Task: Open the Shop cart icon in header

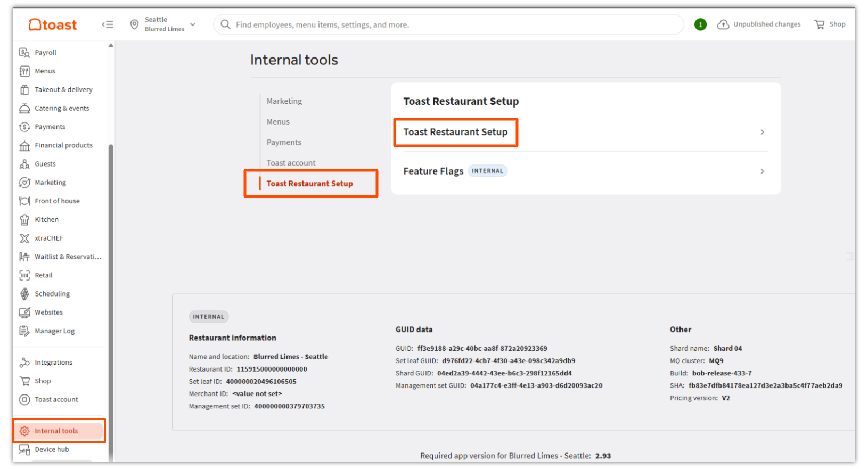Action: click(x=819, y=24)
